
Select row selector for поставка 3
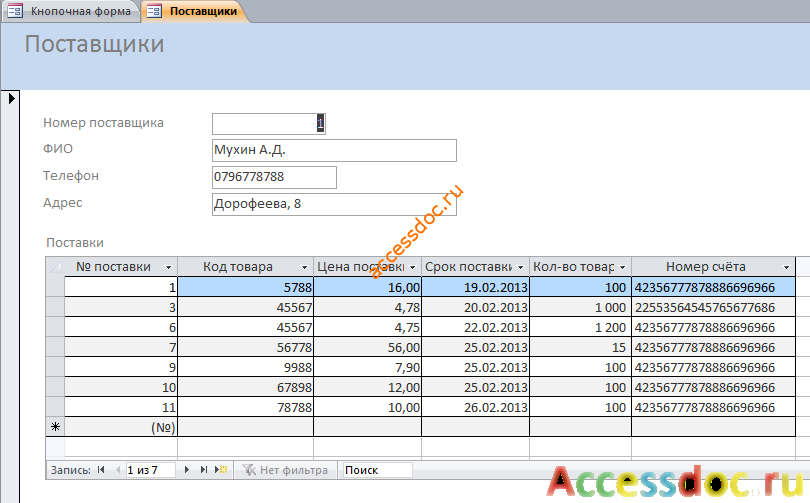55,307
